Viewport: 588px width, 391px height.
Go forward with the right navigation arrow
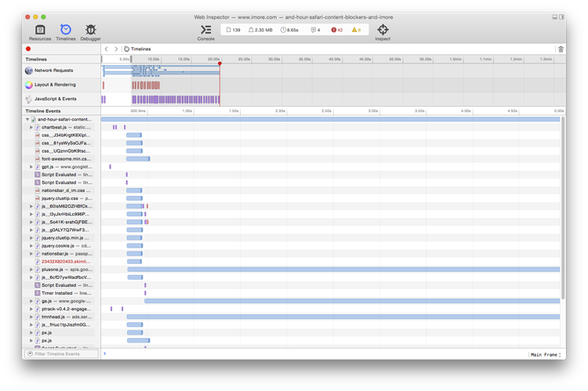(116, 49)
